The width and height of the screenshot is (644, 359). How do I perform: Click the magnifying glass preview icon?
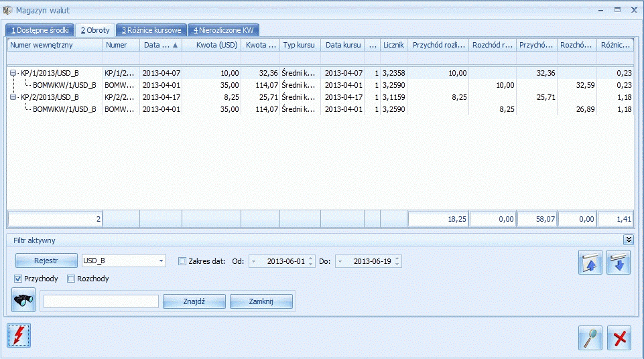click(590, 338)
